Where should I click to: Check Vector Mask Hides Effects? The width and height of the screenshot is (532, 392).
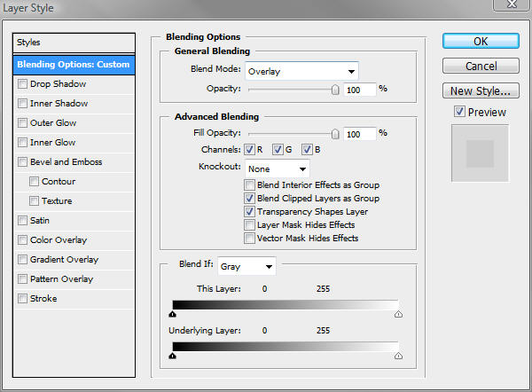point(249,238)
